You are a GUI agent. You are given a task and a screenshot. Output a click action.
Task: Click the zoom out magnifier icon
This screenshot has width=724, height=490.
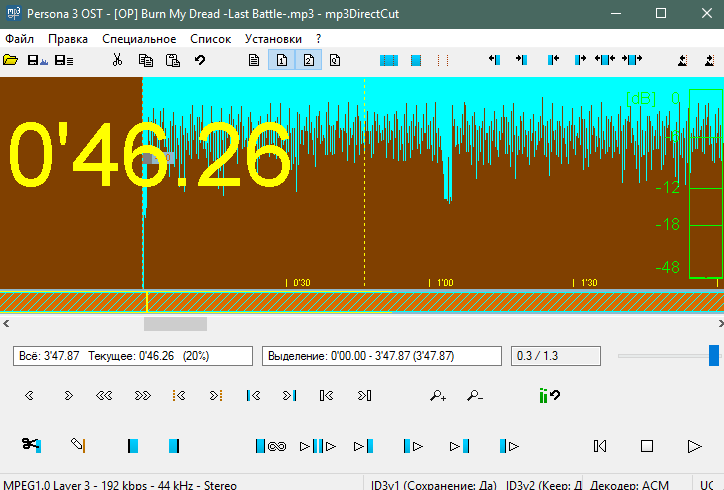[474, 396]
